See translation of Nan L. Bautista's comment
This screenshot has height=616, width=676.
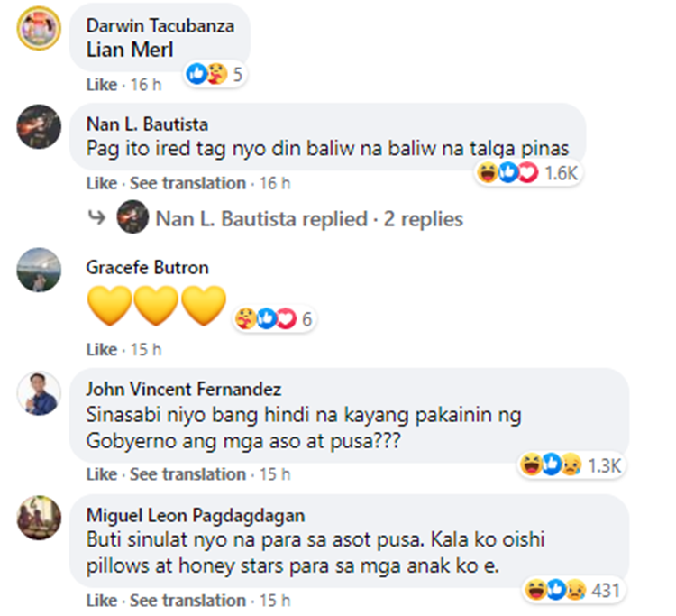coord(187,183)
